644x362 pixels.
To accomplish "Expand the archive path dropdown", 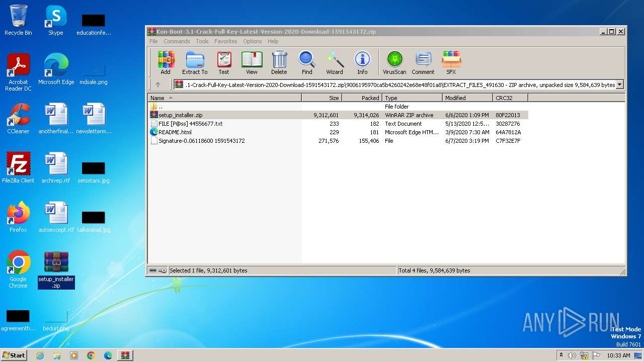I will [x=619, y=85].
